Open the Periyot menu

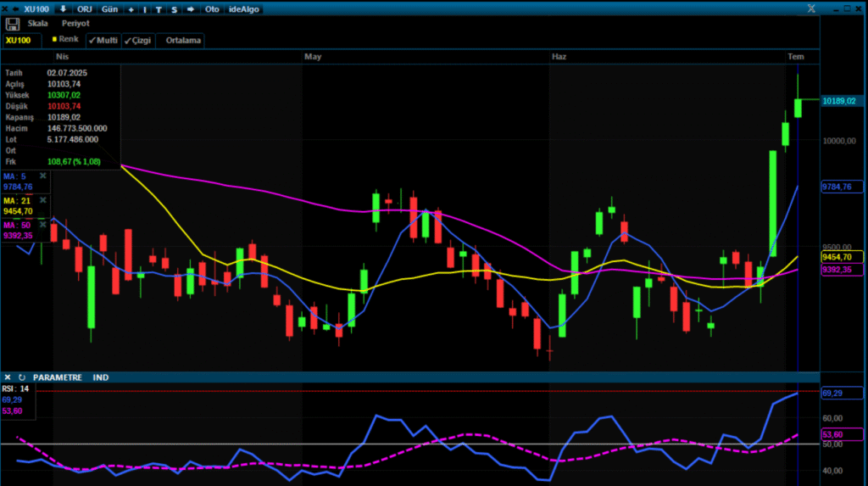point(75,23)
